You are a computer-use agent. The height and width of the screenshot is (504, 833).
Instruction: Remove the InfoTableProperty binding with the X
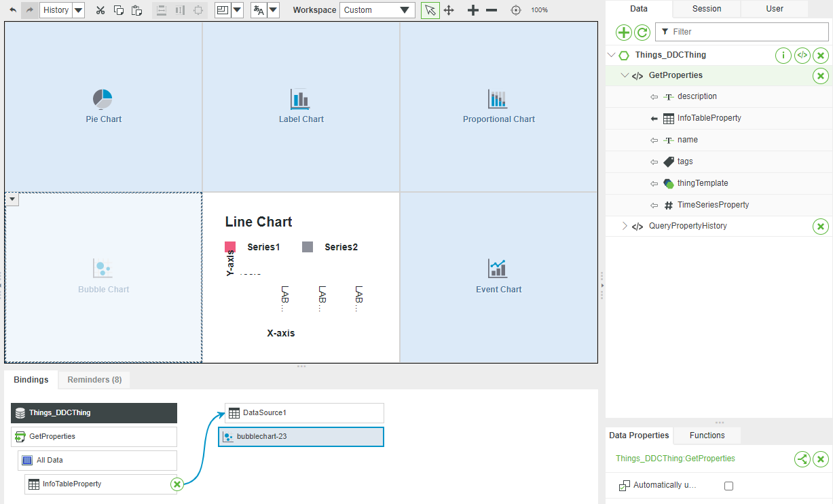(x=177, y=484)
